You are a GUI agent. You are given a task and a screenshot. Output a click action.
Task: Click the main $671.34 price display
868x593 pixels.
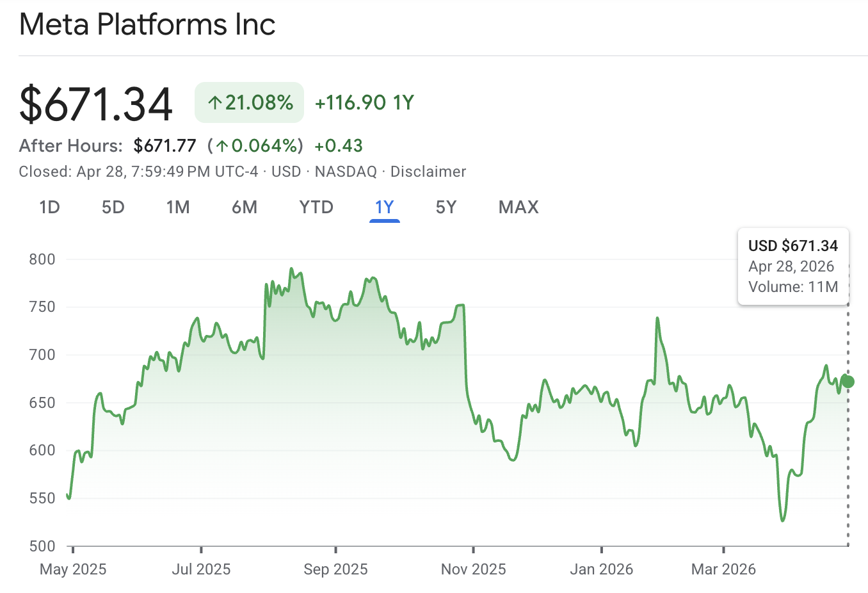point(95,102)
